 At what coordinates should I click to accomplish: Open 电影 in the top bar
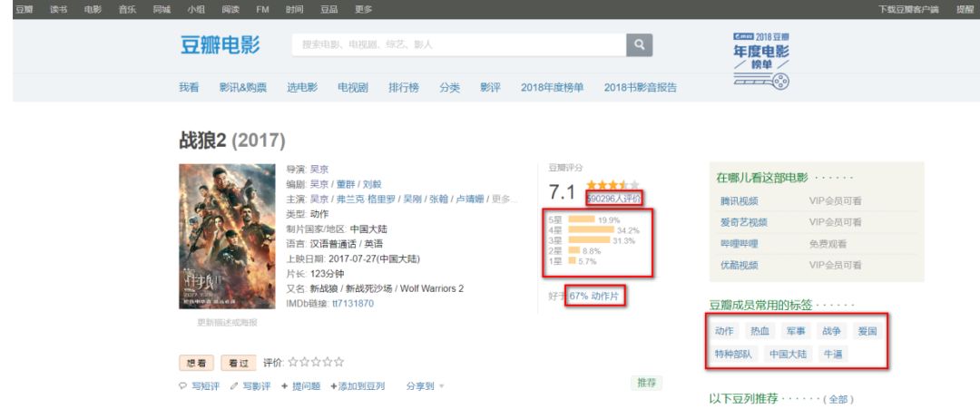click(93, 9)
